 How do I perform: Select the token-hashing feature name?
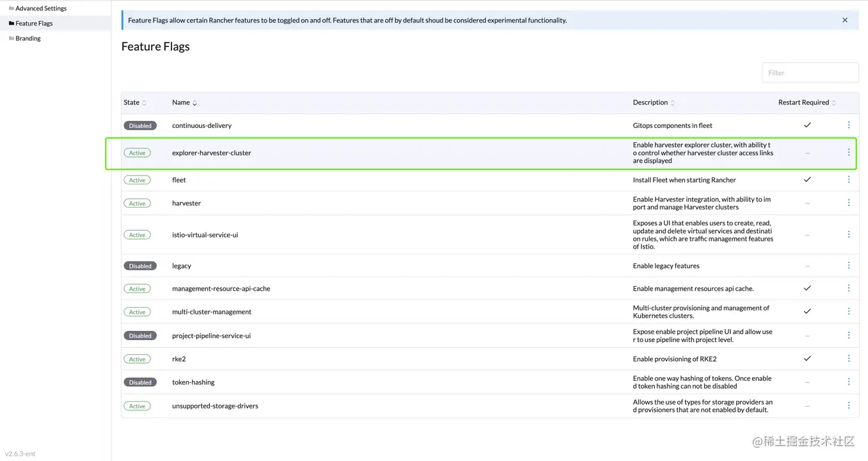point(193,382)
